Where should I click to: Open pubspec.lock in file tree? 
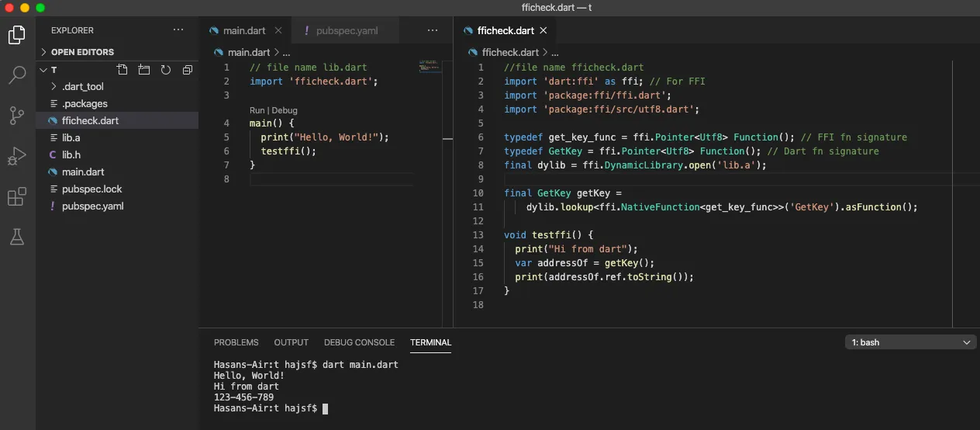(x=116, y=189)
